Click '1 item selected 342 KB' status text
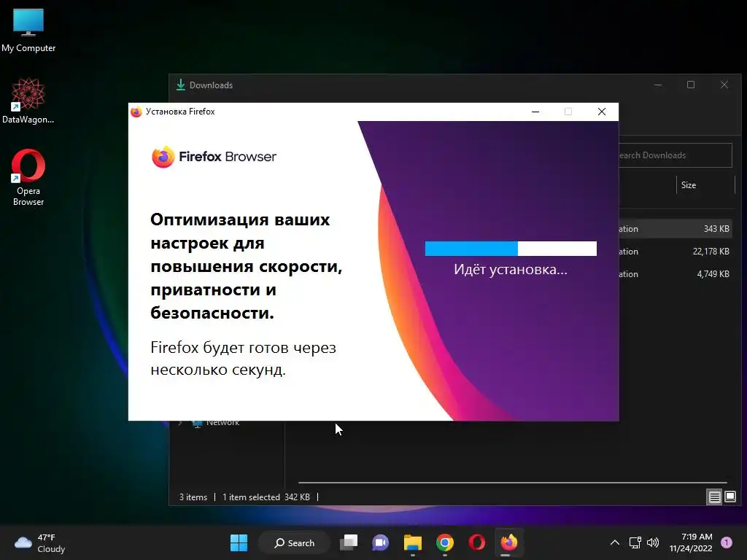747x560 pixels. 266,497
